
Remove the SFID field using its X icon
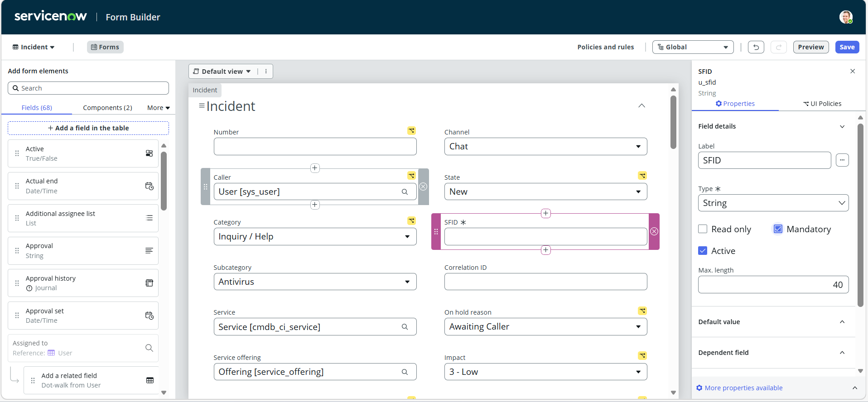point(654,231)
